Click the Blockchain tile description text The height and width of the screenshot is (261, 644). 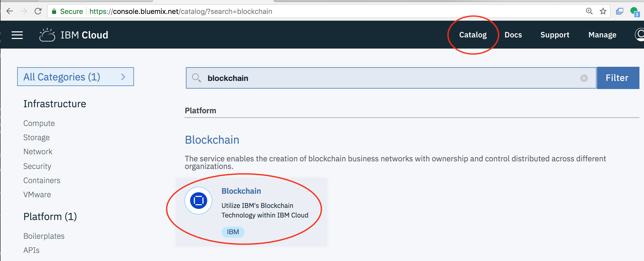(x=265, y=210)
